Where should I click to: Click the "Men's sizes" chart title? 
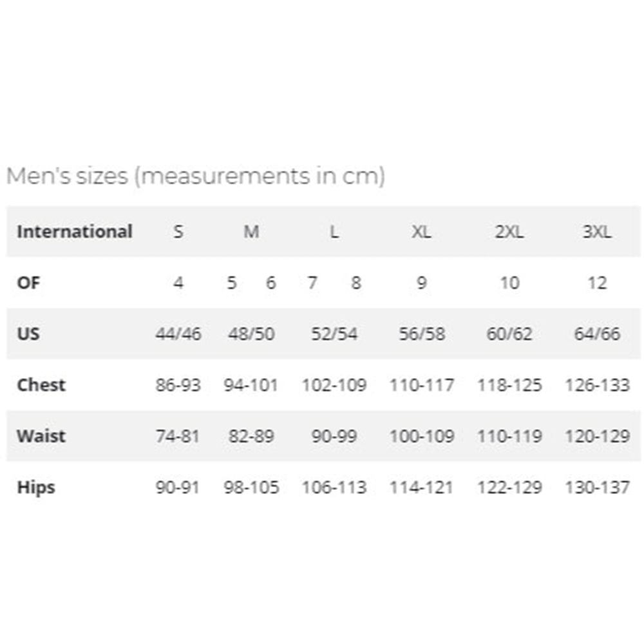[x=195, y=176]
